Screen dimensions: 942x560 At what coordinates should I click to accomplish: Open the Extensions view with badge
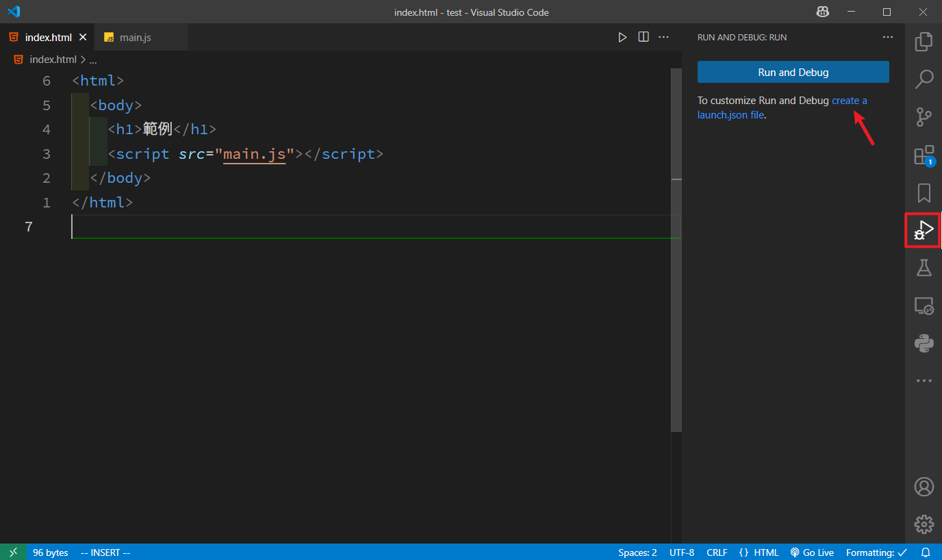point(924,155)
